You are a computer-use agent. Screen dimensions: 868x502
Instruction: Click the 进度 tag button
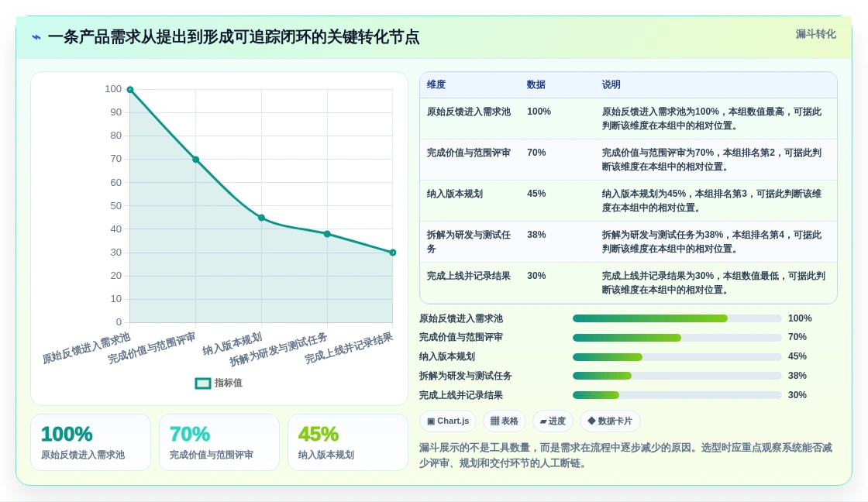(x=553, y=421)
